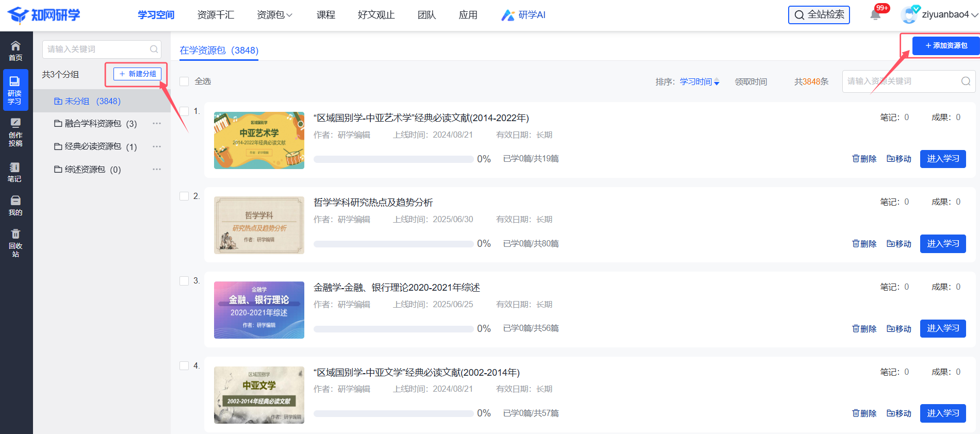The image size is (980, 434).
Task: Open 创作投稿 in the sidebar
Action: 15,132
